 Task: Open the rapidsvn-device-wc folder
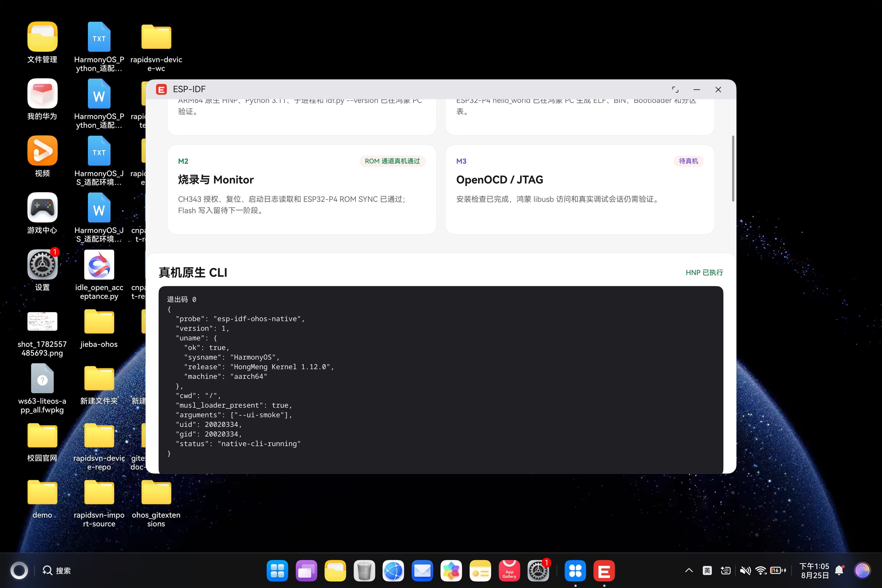pyautogui.click(x=156, y=37)
